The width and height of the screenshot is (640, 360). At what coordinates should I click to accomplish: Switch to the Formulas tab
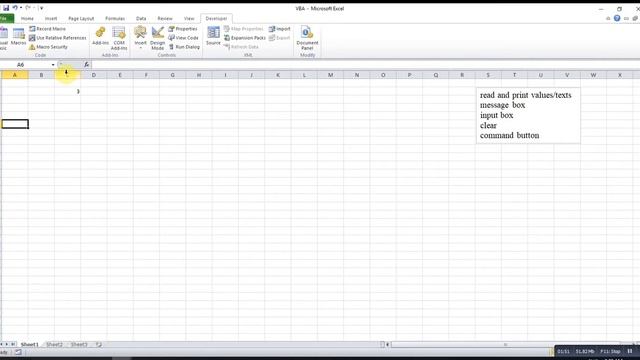pos(115,18)
